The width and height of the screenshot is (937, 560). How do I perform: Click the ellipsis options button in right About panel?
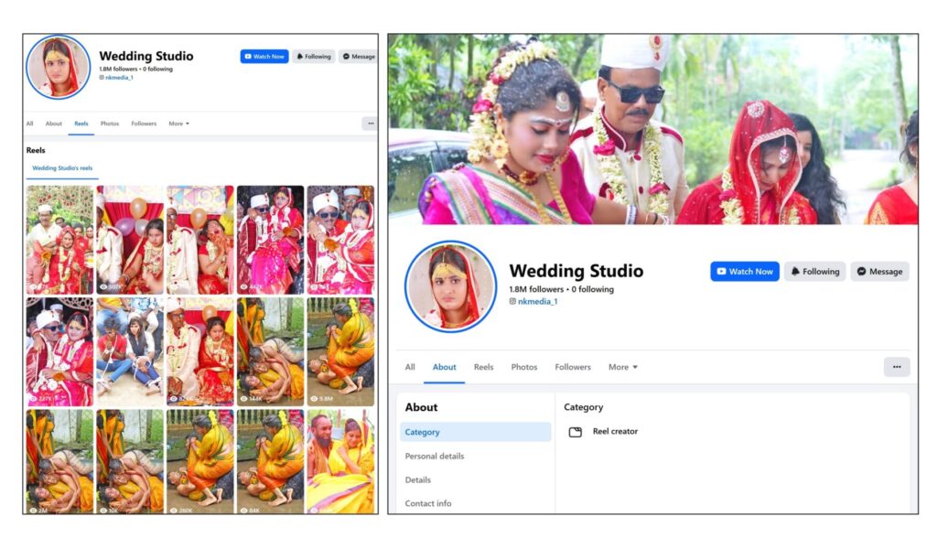(x=897, y=367)
